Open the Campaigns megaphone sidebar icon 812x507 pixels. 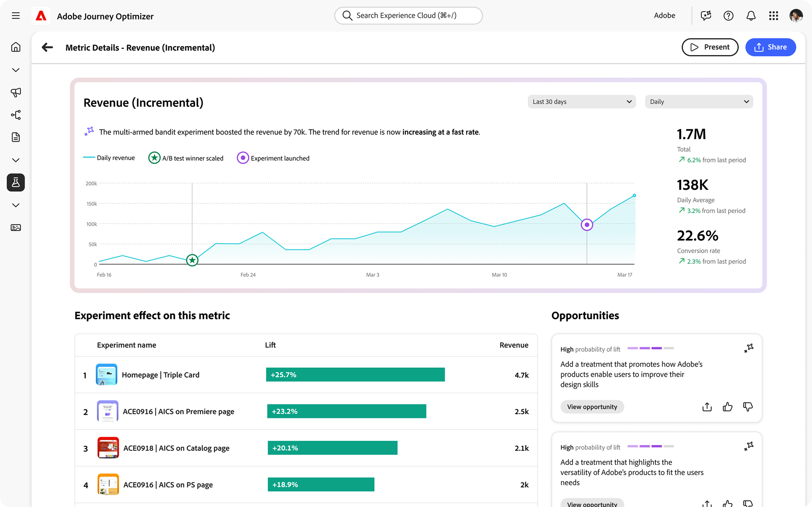(16, 92)
